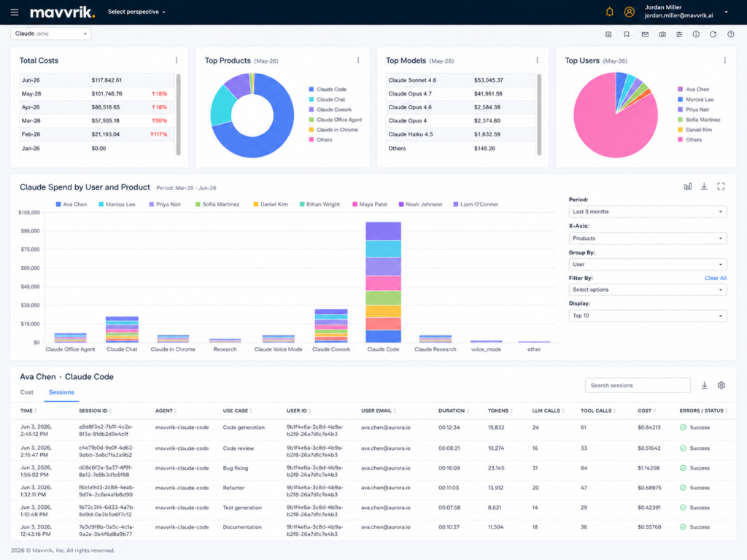Open the X-Axis dropdown showing Products
The width and height of the screenshot is (747, 560).
click(648, 238)
